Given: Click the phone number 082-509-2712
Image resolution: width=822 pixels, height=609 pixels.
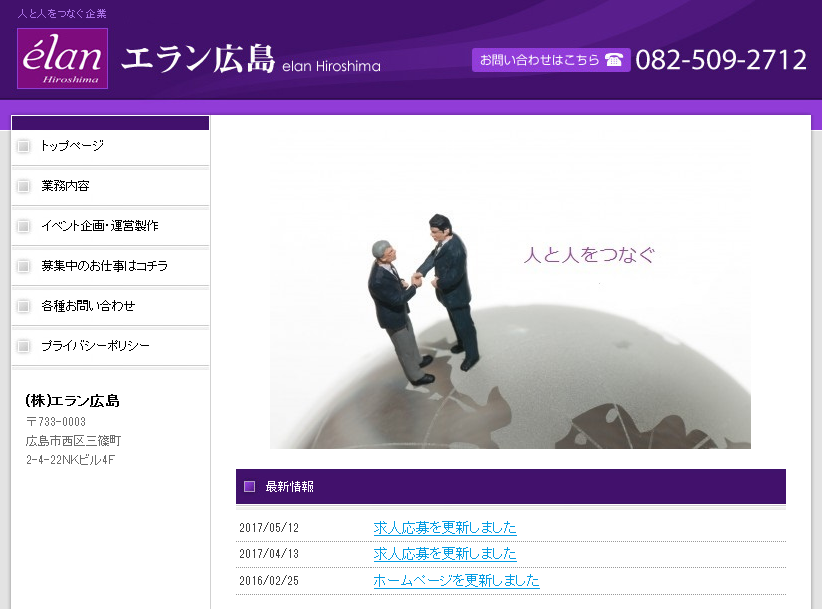Looking at the screenshot, I should [x=721, y=60].
